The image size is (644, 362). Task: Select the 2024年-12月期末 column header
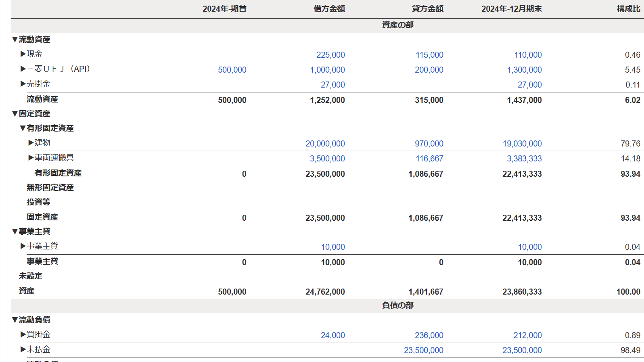pyautogui.click(x=512, y=9)
